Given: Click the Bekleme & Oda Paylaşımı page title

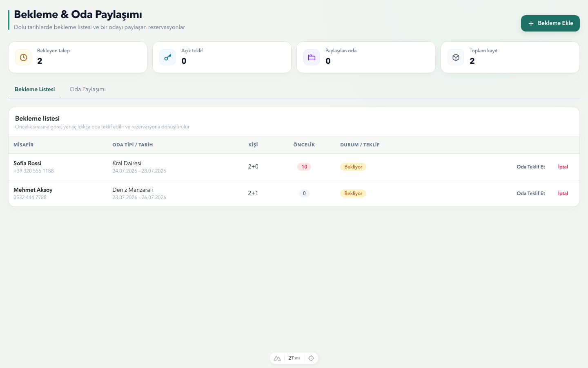Looking at the screenshot, I should click(78, 14).
